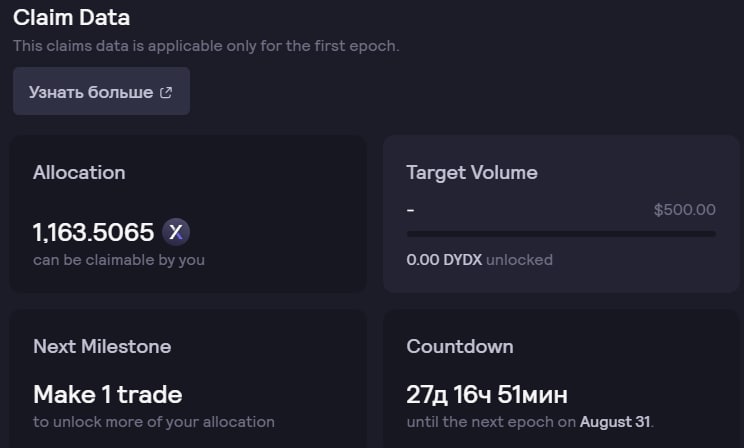Viewport: 744px width, 448px height.
Task: Click the Next Milestone card title
Action: pyautogui.click(x=102, y=346)
